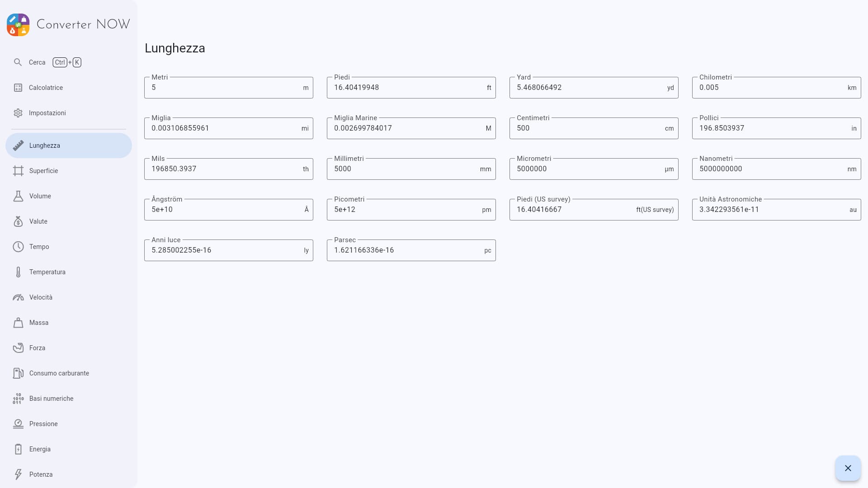This screenshot has height=488, width=868.
Task: Switch to the Massa category
Action: [x=38, y=323]
